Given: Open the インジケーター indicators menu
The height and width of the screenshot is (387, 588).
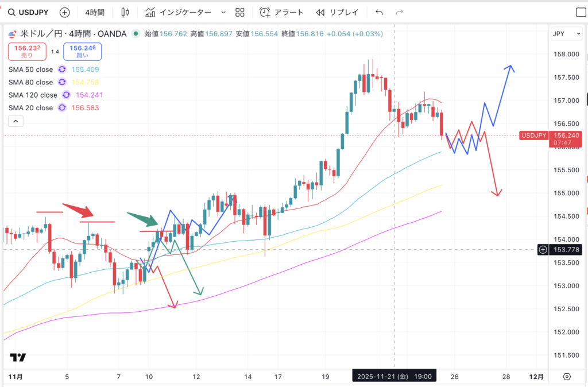Looking at the screenshot, I should click(x=179, y=12).
